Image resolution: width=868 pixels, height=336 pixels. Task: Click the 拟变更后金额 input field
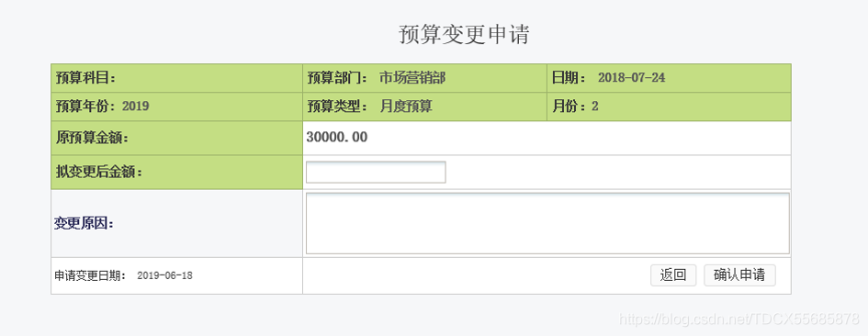376,173
